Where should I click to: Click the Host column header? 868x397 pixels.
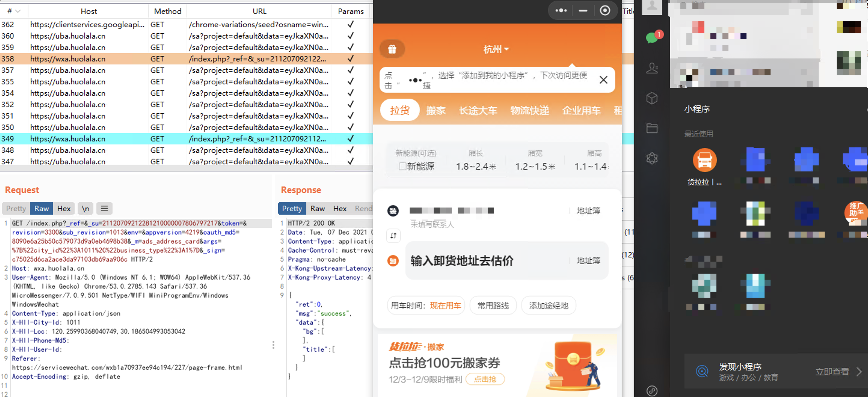(x=89, y=11)
